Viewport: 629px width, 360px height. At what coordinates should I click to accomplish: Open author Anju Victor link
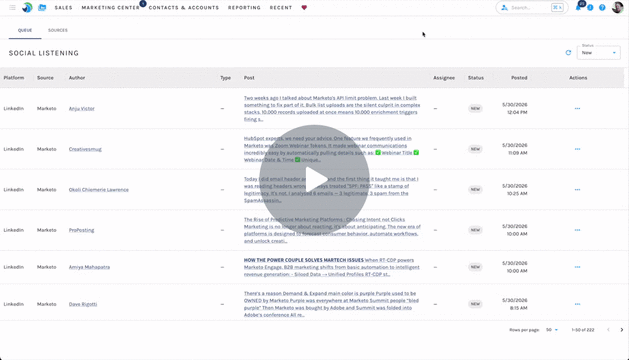[x=81, y=108]
